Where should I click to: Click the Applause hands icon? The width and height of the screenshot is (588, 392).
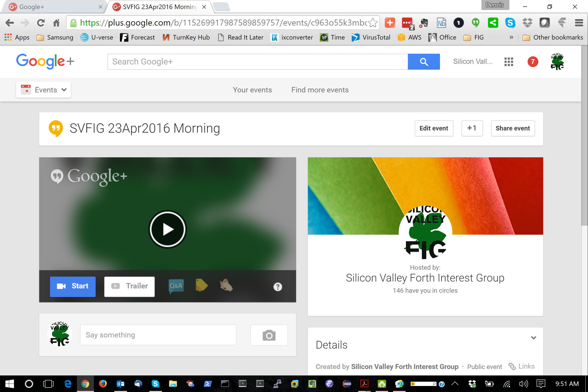pos(226,285)
